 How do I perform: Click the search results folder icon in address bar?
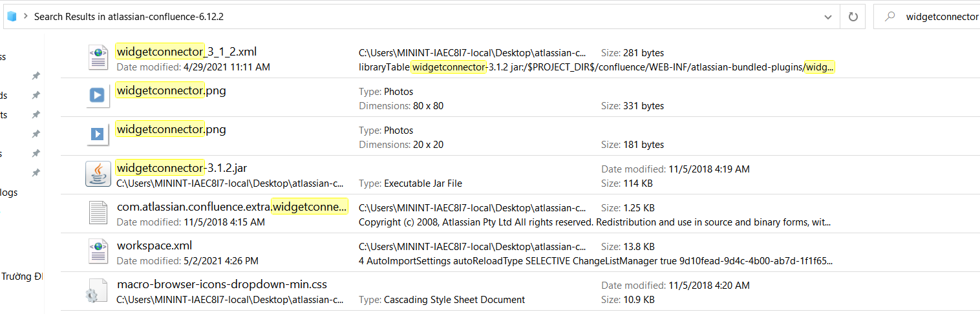click(x=12, y=16)
